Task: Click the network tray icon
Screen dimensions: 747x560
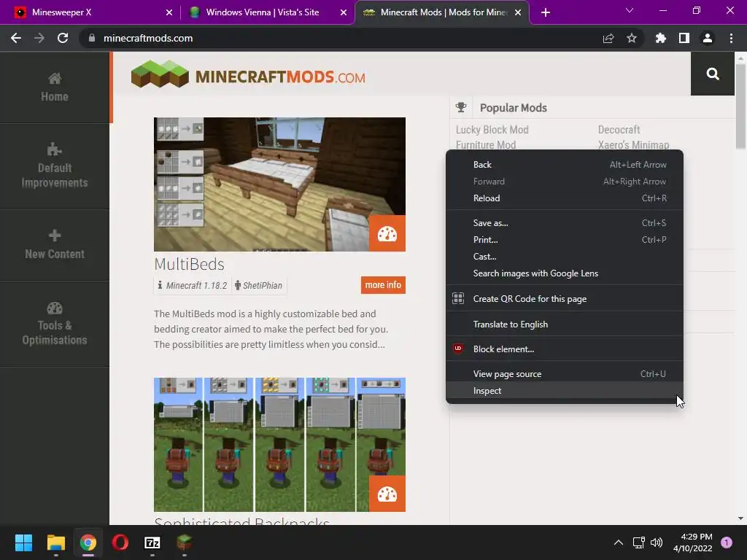Action: click(638, 542)
